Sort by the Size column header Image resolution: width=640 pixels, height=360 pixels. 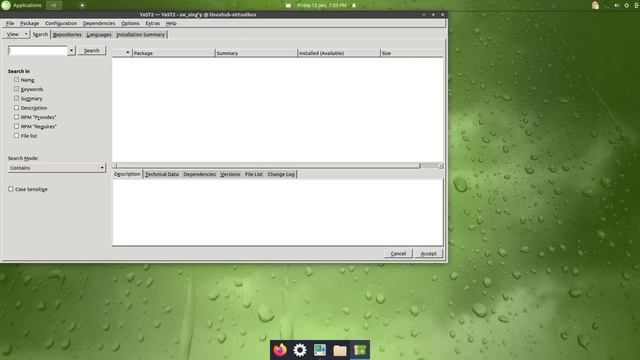click(411, 53)
